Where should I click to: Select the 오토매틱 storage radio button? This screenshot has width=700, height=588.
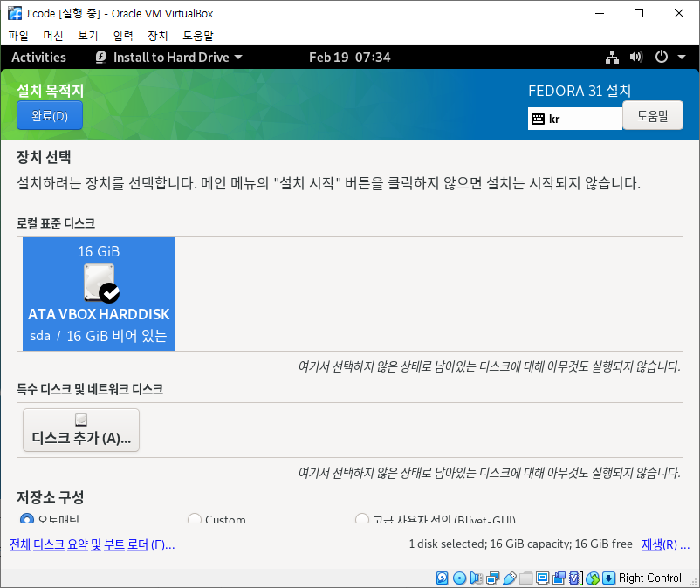click(27, 519)
